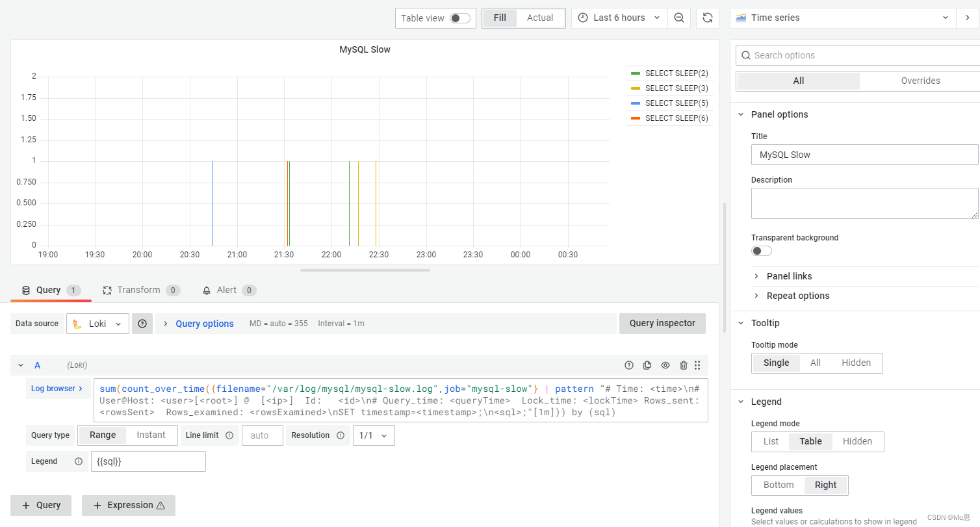Click SELECT SLEEP(2) legend color swatch
980x527 pixels.
click(636, 73)
